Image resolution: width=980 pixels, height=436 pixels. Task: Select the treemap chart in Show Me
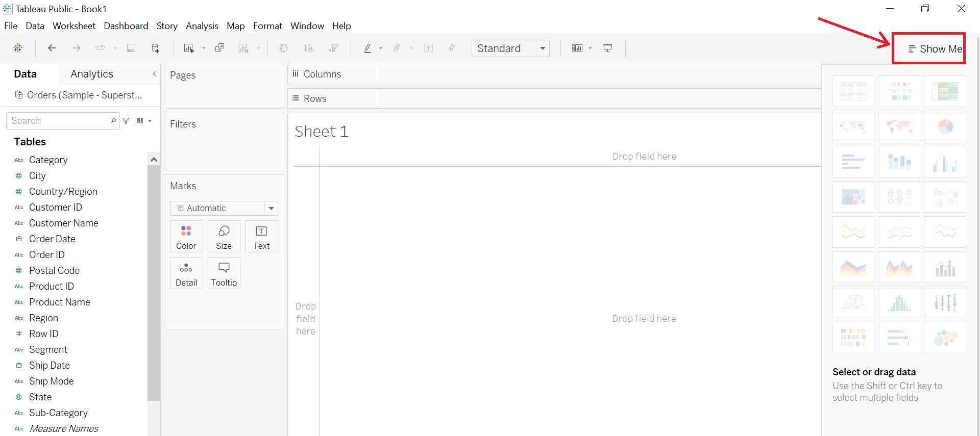[853, 197]
